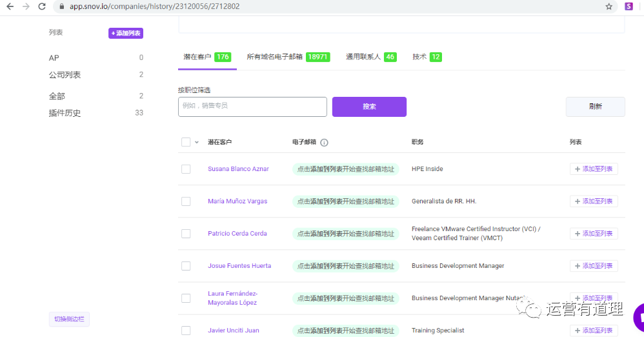The width and height of the screenshot is (644, 337).
Task: Open the Snov.io extension icon
Action: click(x=629, y=6)
